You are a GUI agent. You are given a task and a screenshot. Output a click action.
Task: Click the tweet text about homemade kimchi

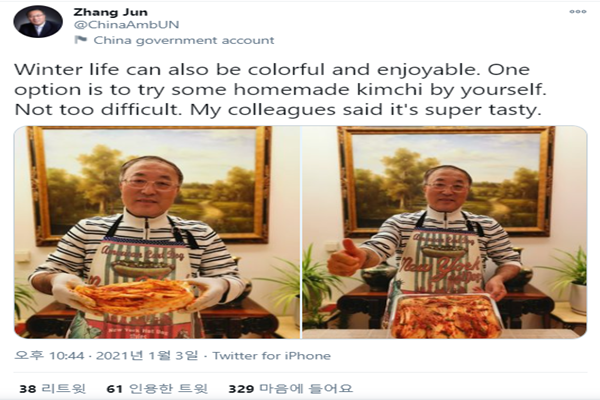pyautogui.click(x=280, y=90)
